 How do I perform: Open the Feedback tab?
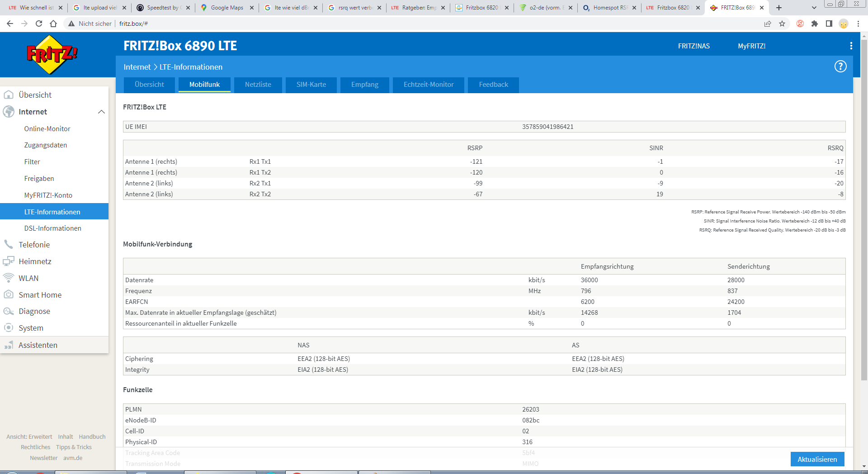pyautogui.click(x=494, y=85)
